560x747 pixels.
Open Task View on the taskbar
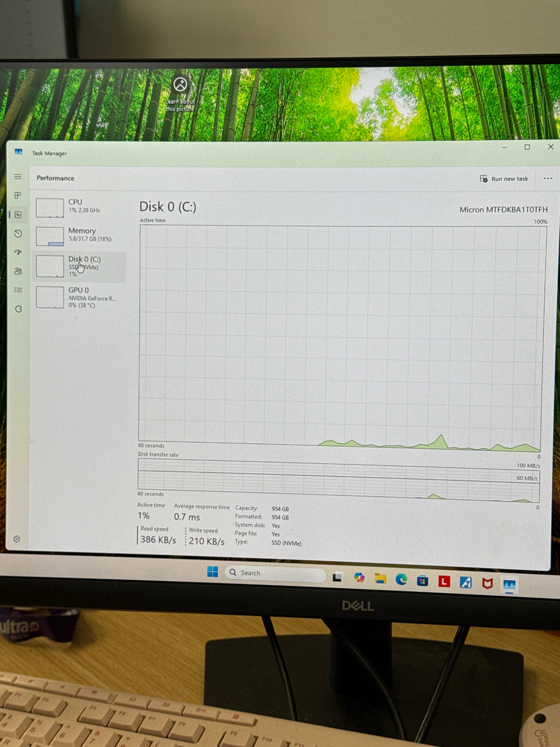pos(337,577)
